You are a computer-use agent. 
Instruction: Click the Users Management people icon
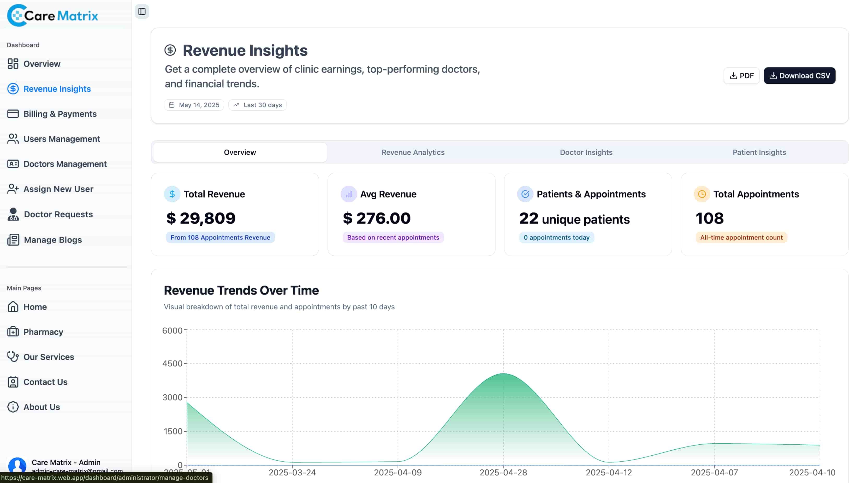pyautogui.click(x=13, y=139)
